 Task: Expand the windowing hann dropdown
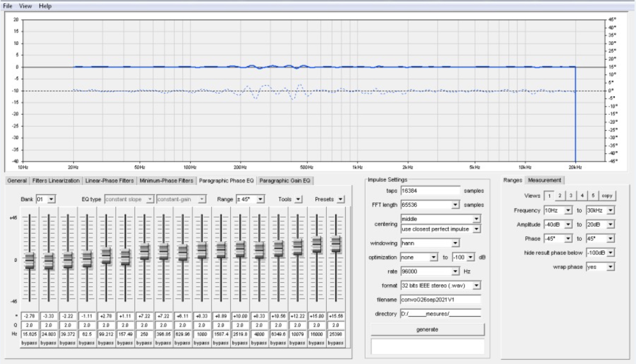pyautogui.click(x=455, y=243)
